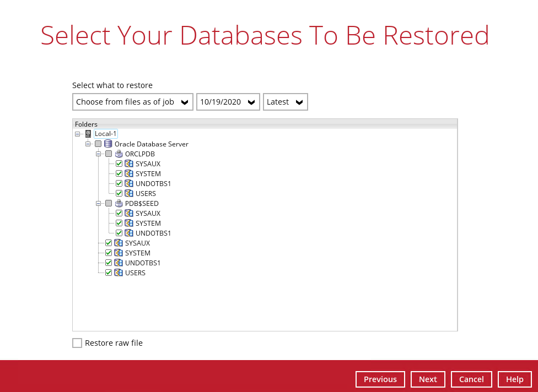
Task: Uncheck SYSTEM under ORCLPDB
Action: tap(119, 173)
